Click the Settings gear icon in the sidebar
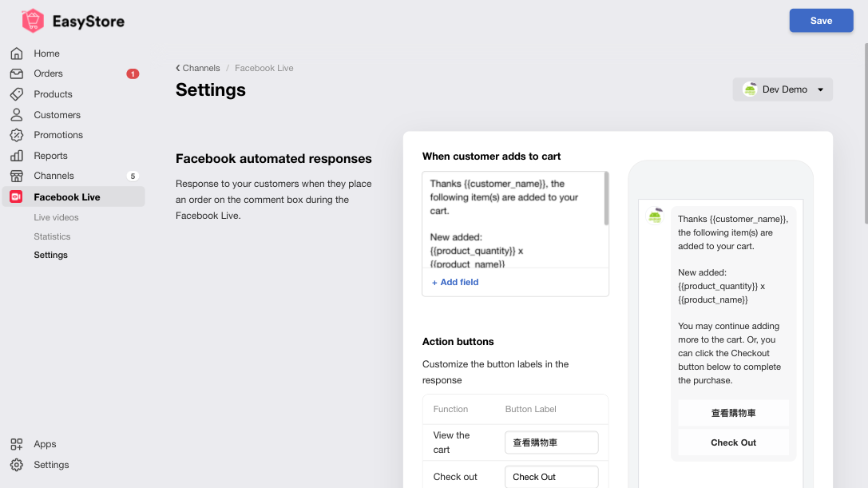 [17, 465]
